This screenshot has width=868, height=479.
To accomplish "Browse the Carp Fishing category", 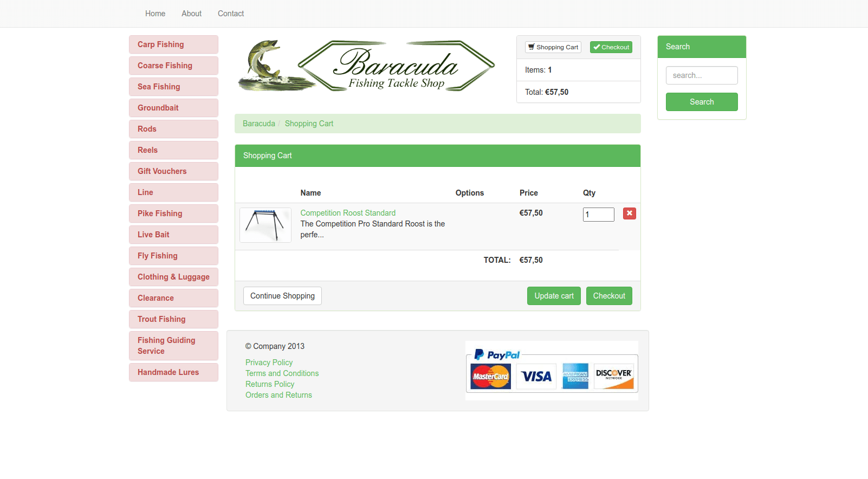I will tap(173, 44).
